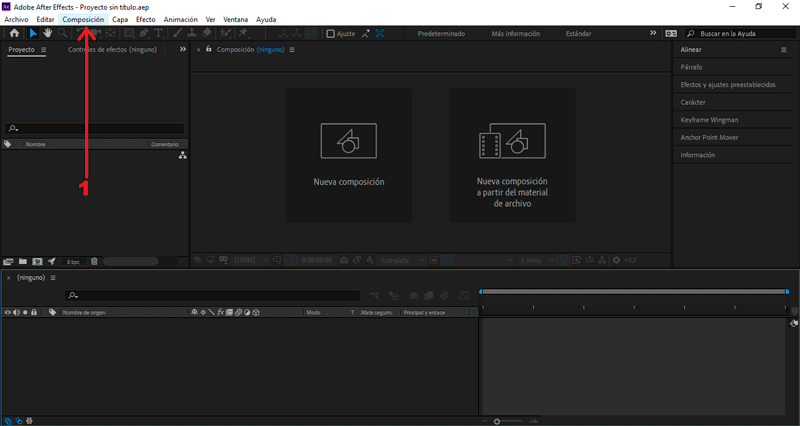Select the Puppet Pin tool
The height and width of the screenshot is (426, 800).
(243, 33)
